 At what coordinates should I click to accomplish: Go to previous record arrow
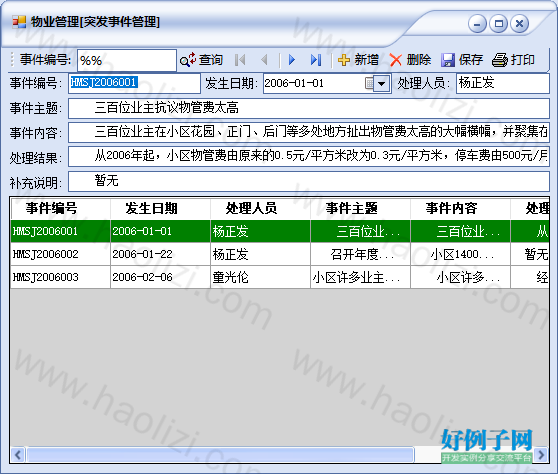coord(264,60)
